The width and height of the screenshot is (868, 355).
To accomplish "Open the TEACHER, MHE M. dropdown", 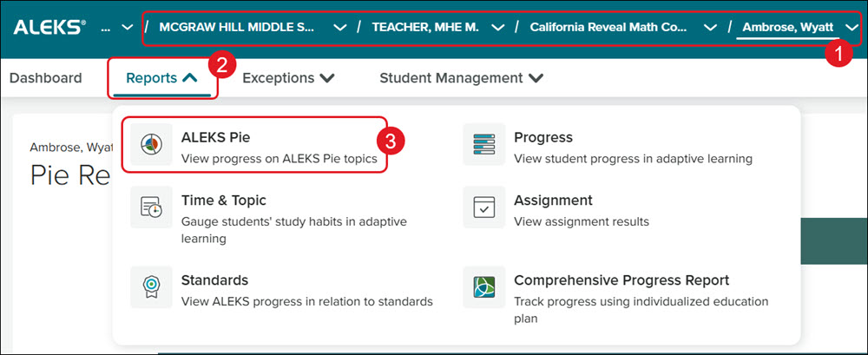I will pyautogui.click(x=498, y=28).
